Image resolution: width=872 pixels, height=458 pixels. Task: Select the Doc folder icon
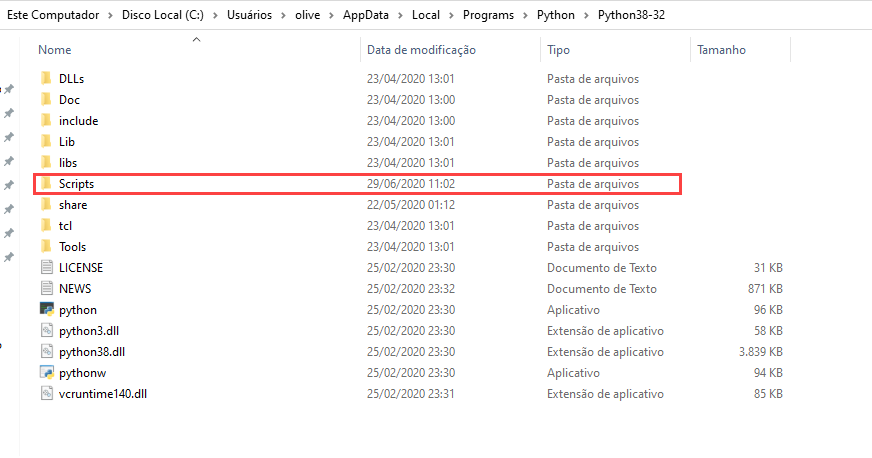(47, 99)
